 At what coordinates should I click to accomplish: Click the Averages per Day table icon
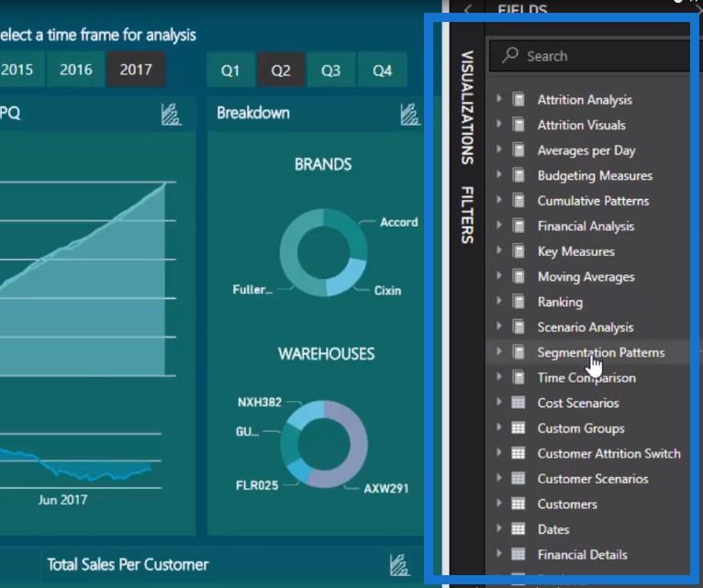(x=519, y=150)
